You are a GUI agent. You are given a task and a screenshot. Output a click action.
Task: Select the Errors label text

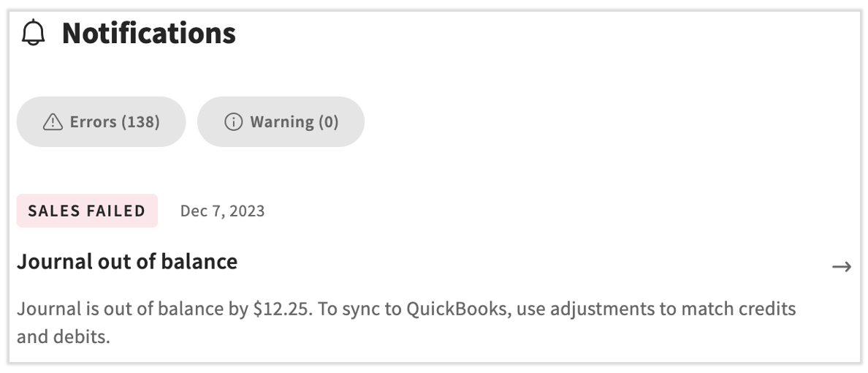(93, 121)
